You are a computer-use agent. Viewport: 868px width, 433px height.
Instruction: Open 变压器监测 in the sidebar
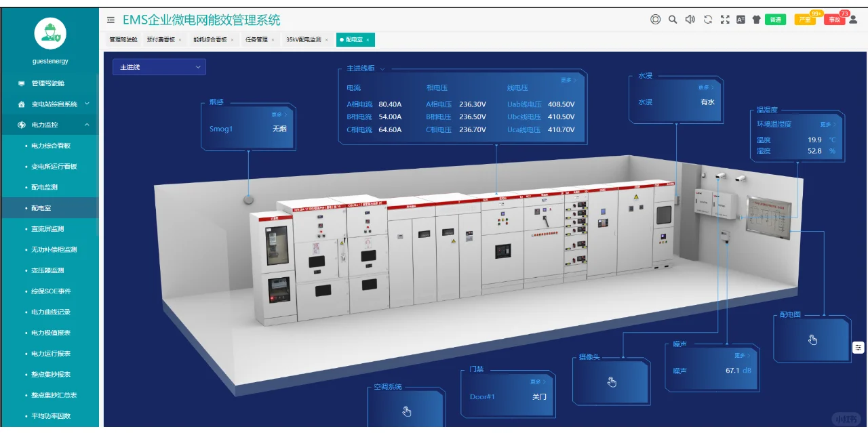pos(47,270)
